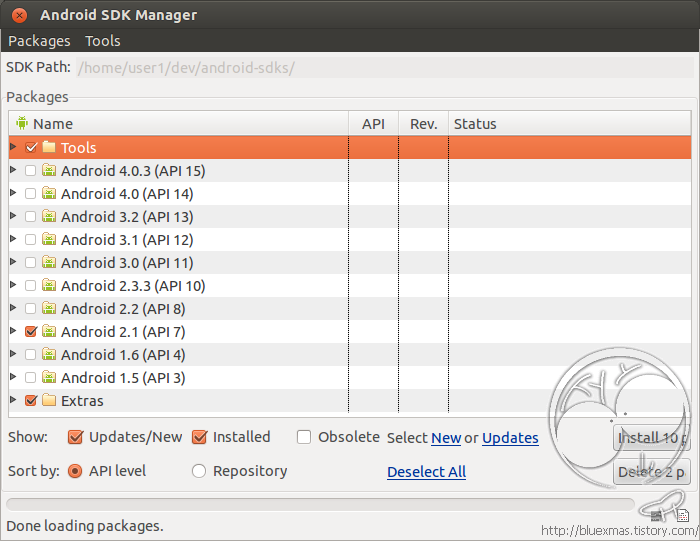This screenshot has height=541, width=700.
Task: Expand the Android 2.3.3 (API 10) node
Action: tap(13, 285)
